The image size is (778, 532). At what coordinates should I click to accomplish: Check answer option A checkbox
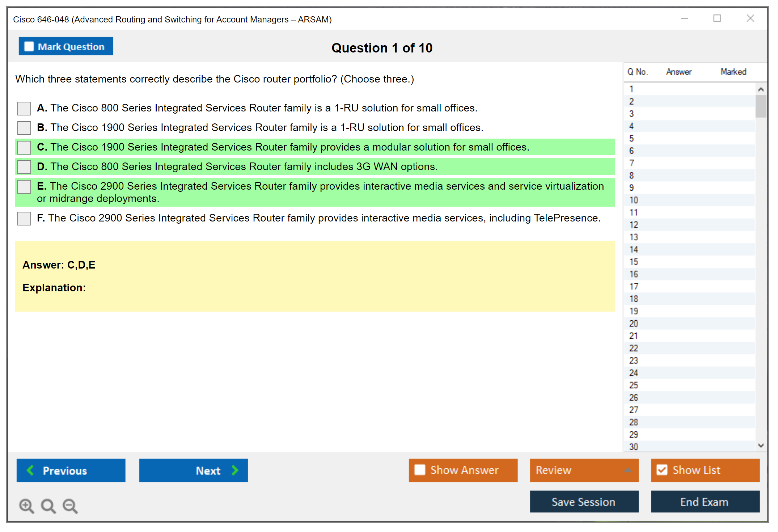24,108
